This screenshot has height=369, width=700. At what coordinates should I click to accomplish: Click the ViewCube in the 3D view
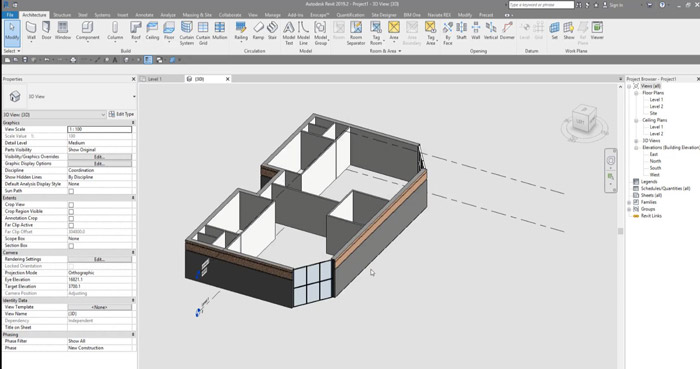[x=584, y=119]
